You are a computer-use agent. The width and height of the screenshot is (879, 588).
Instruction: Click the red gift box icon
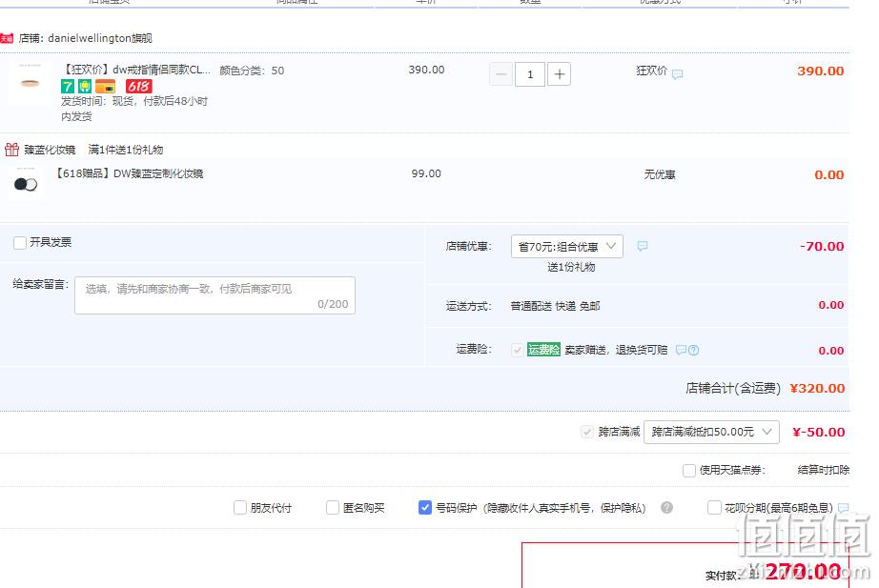tap(11, 149)
